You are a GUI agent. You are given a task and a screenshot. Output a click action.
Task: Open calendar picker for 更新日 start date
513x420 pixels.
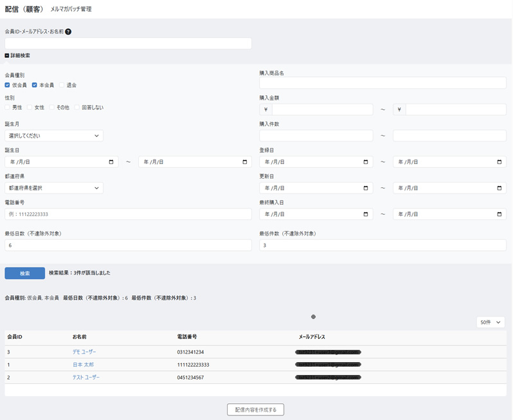(366, 188)
